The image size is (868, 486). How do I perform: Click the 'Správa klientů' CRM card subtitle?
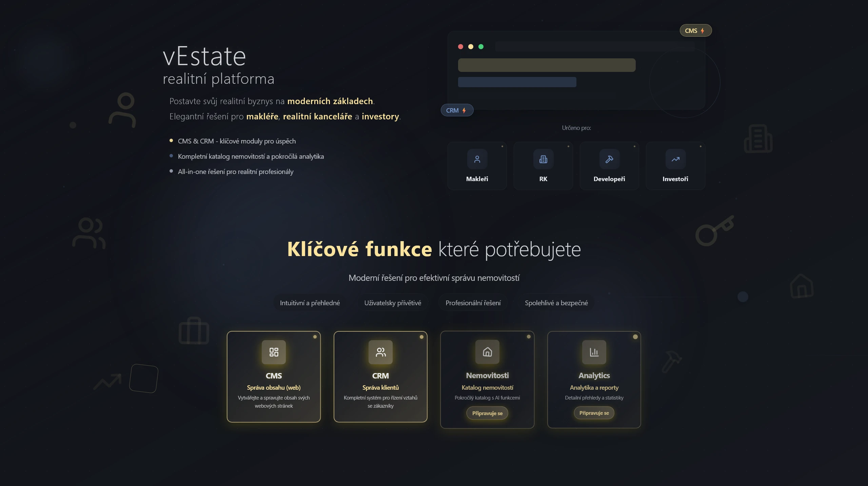(380, 387)
